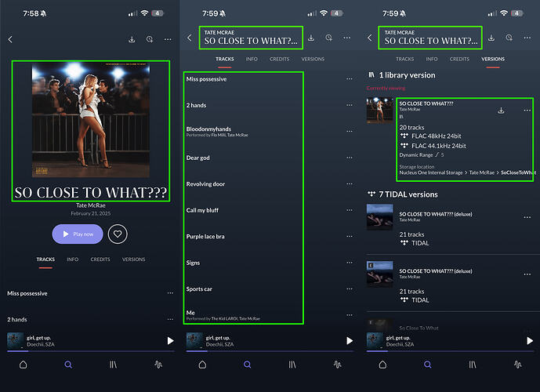Open the VERSIONS tab on the left screen
Image resolution: width=540 pixels, height=392 pixels.
(133, 260)
